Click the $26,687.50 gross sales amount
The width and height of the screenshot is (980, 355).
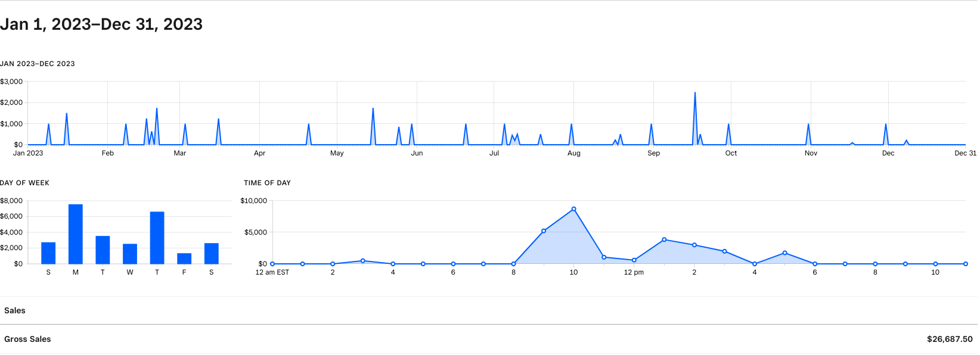(x=950, y=340)
